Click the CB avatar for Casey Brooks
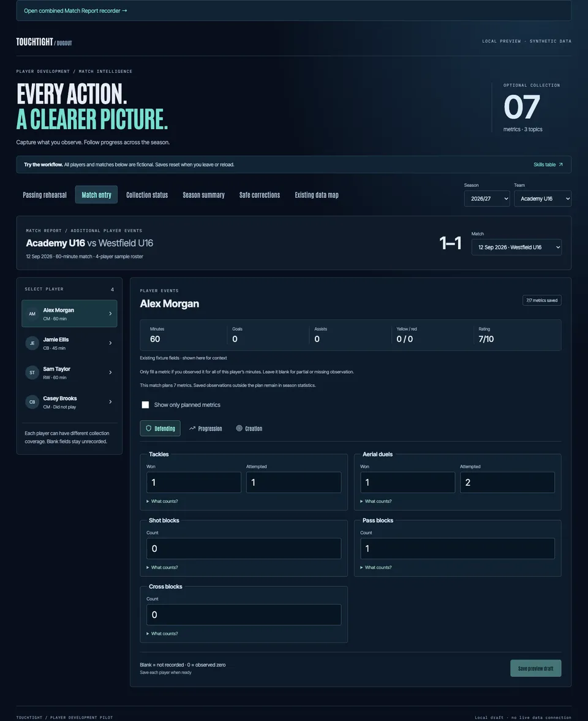Screen dimensions: 588x721 [32, 402]
